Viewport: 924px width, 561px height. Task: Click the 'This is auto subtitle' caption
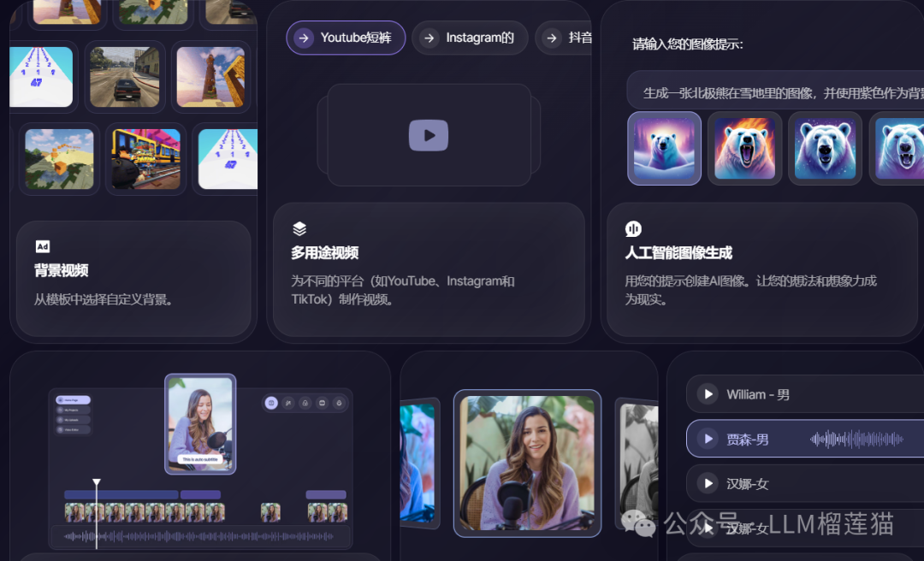pyautogui.click(x=200, y=459)
